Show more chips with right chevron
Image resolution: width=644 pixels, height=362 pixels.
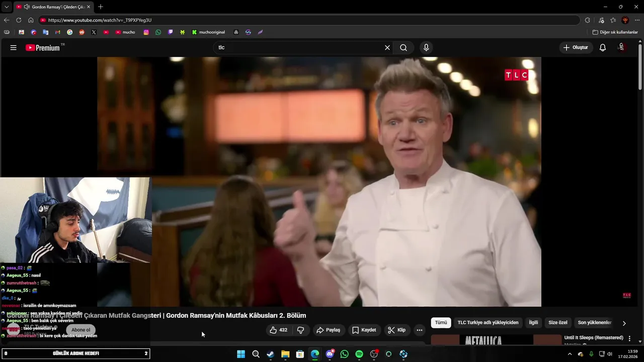point(624,323)
